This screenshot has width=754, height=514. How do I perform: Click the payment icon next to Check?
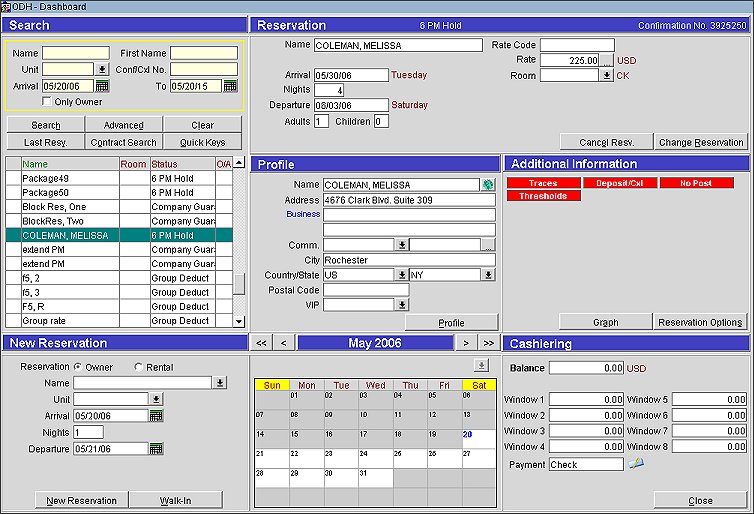(636, 463)
